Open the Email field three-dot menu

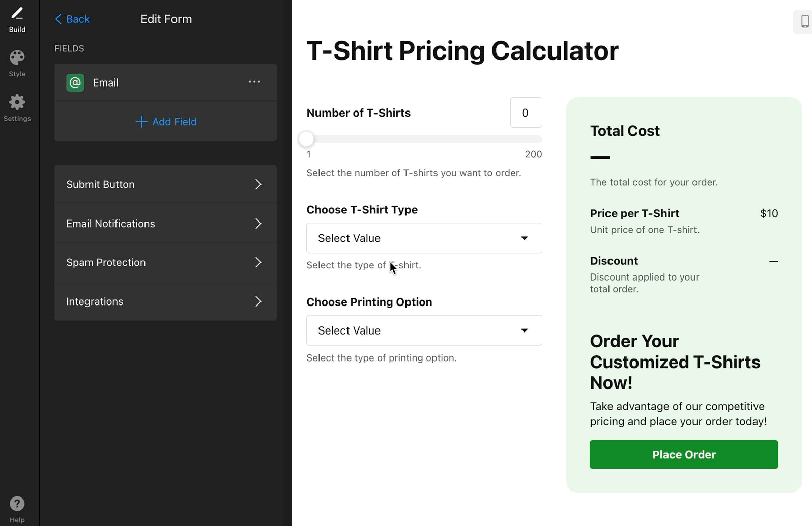(254, 82)
